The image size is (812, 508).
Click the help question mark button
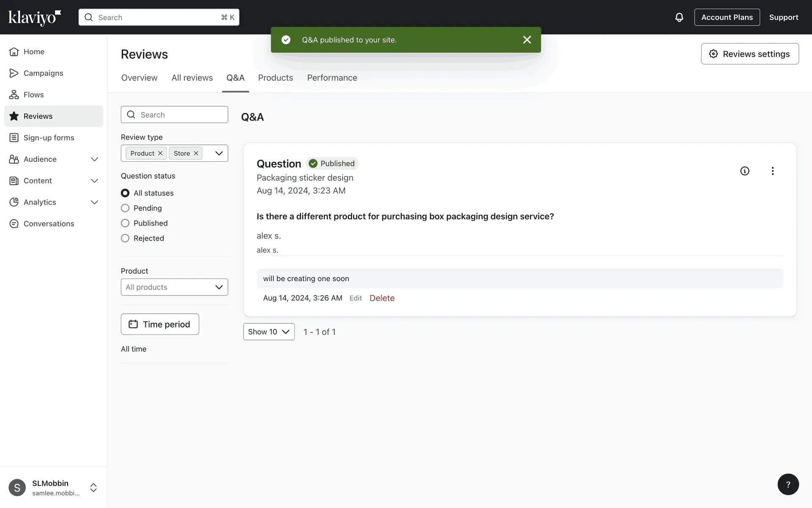click(787, 484)
